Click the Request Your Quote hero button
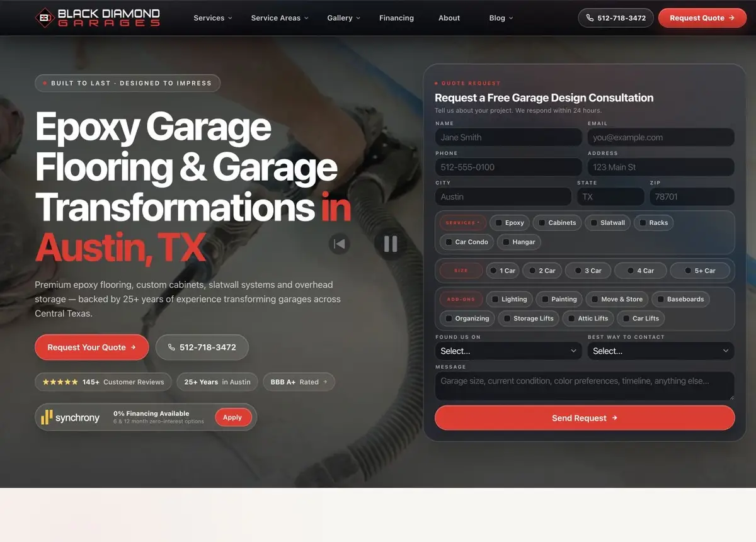 [x=92, y=347]
